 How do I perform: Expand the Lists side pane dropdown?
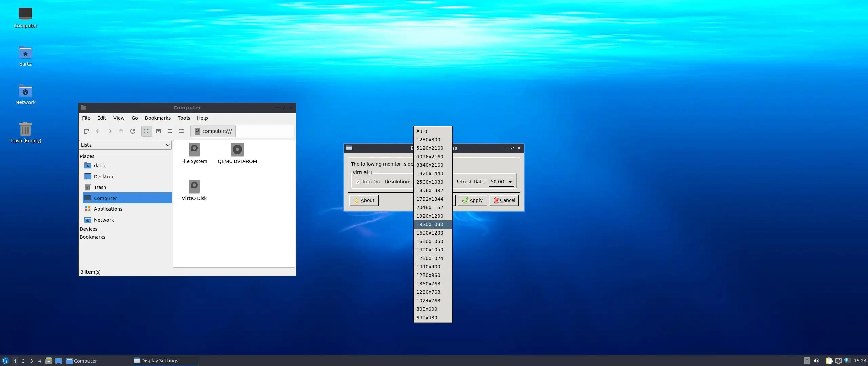coord(167,145)
